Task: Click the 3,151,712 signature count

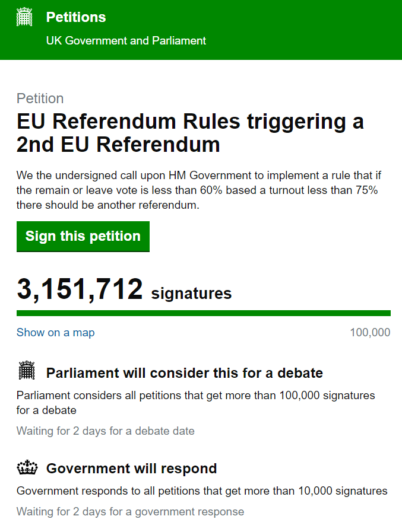Action: (x=80, y=290)
